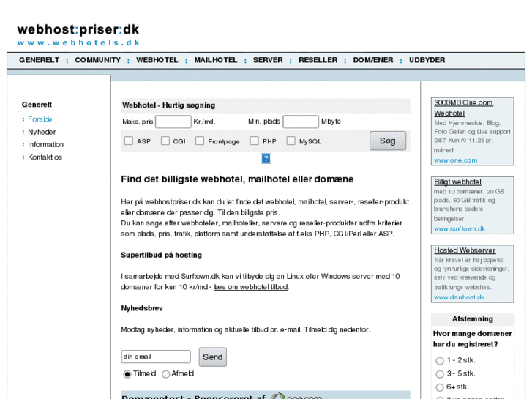
Task: Open Kontakt os in the sidebar
Action: point(45,157)
